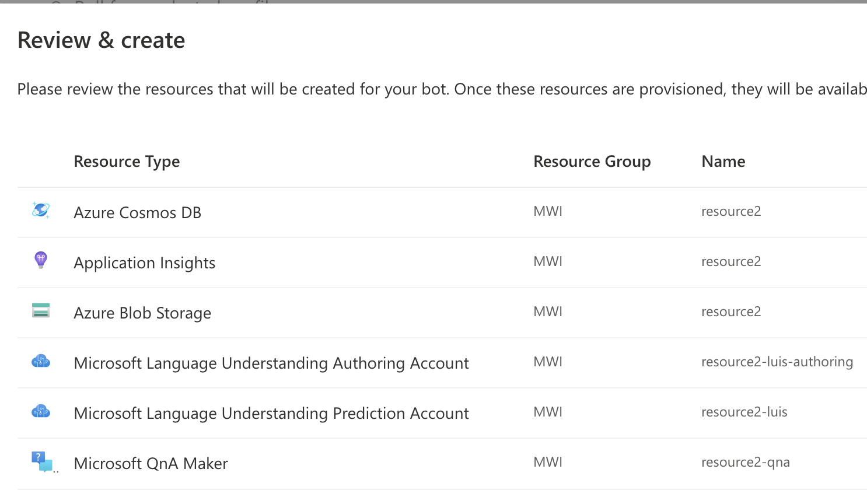Select Microsoft Language Understanding Prediction Account text
This screenshot has width=867, height=504.
(x=271, y=414)
